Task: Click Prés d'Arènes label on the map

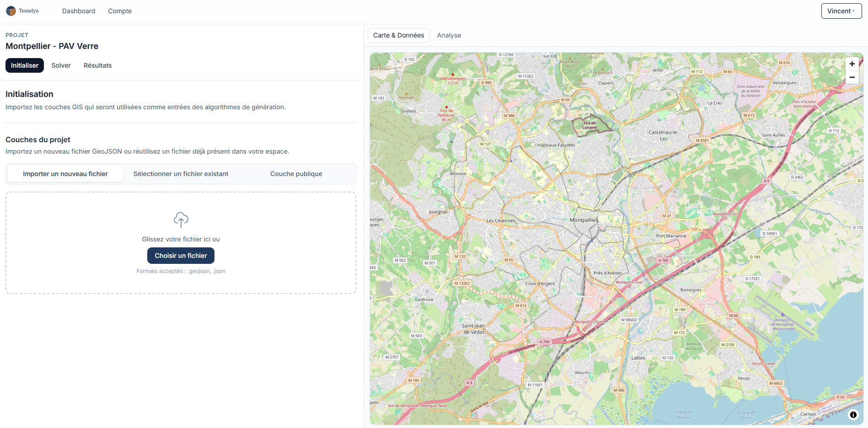Action: click(607, 273)
